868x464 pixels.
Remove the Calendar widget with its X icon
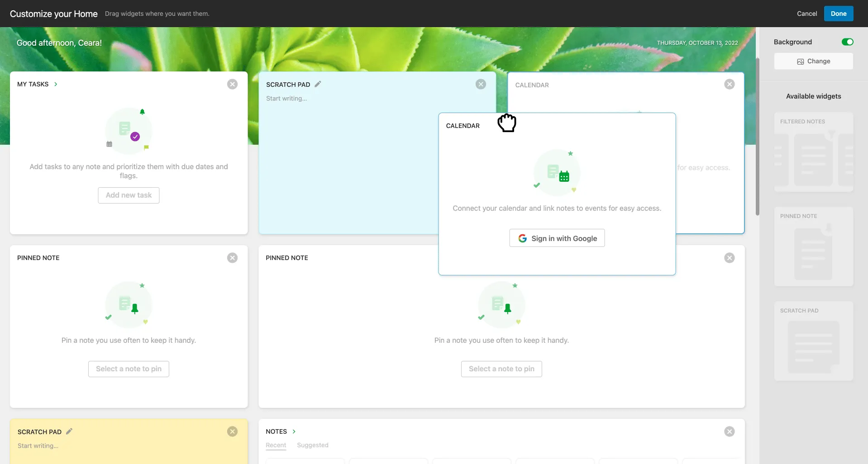point(729,84)
